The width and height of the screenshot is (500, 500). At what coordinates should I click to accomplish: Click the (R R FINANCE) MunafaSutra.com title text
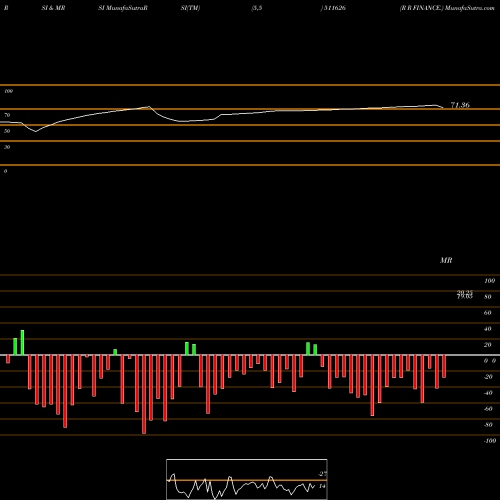tap(447, 8)
